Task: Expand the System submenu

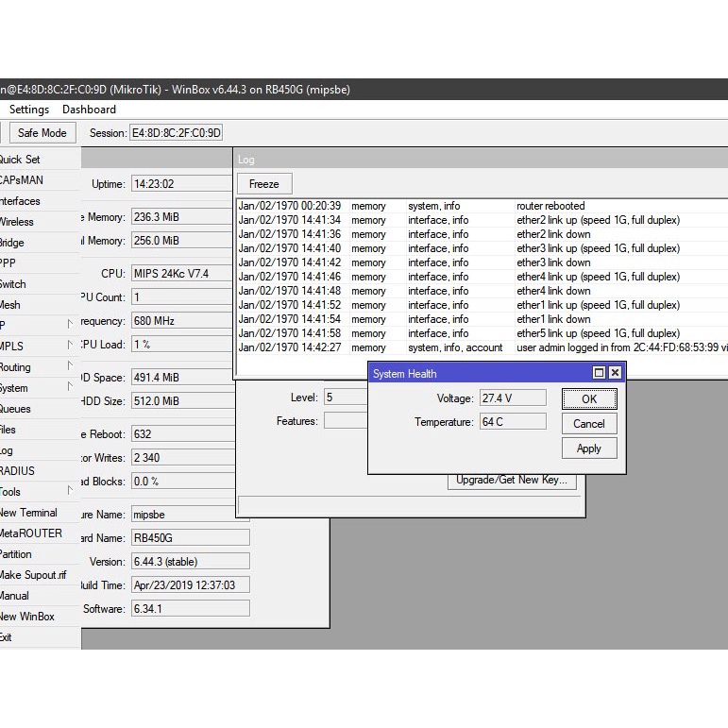Action: 70,387
